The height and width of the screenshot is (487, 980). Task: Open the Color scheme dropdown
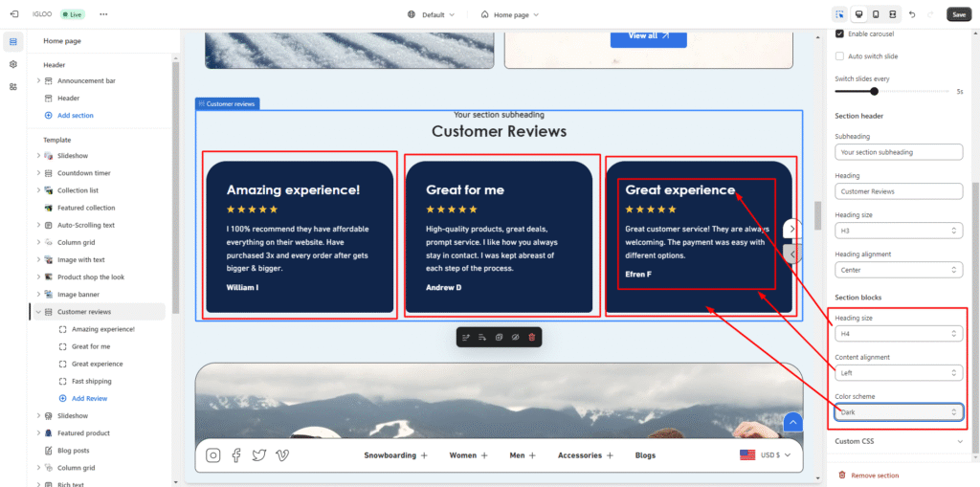point(897,411)
